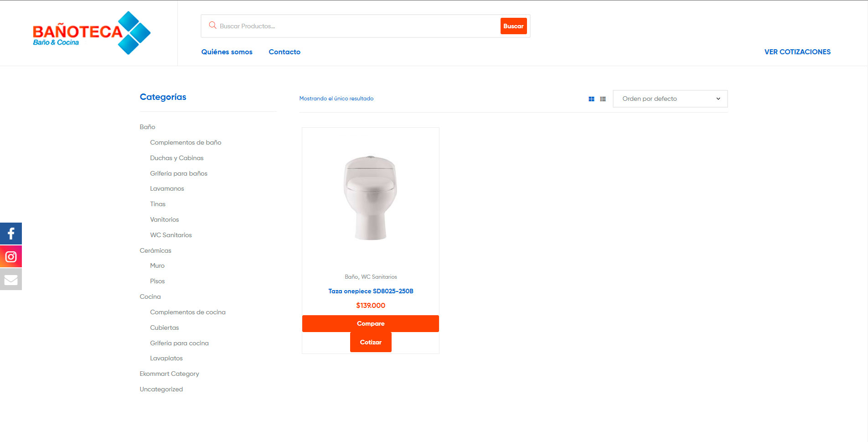Click the email envelope icon
The width and height of the screenshot is (868, 442).
click(11, 280)
